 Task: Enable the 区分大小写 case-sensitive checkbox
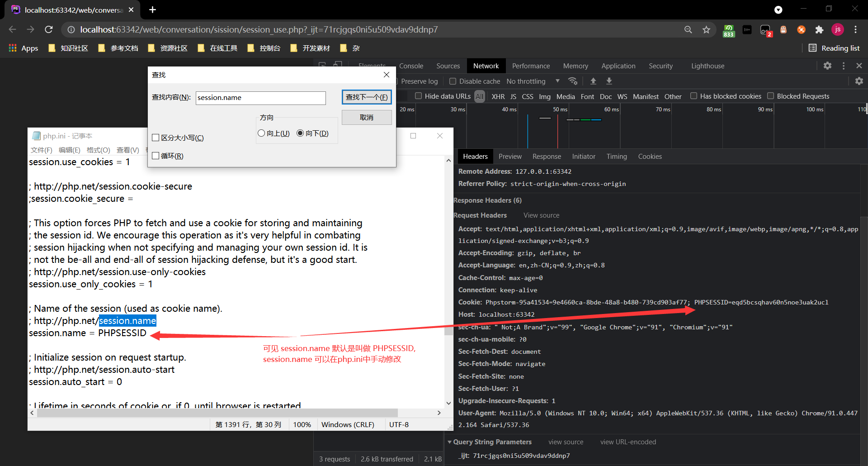click(156, 138)
